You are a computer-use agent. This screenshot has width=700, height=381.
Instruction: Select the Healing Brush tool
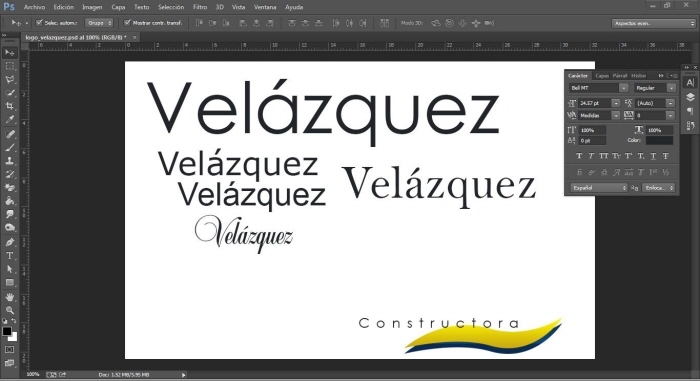pos(9,134)
